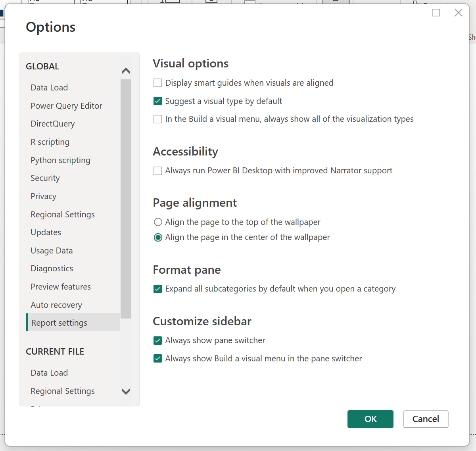The width and height of the screenshot is (476, 451).
Task: Open Python scripting options
Action: pos(60,160)
